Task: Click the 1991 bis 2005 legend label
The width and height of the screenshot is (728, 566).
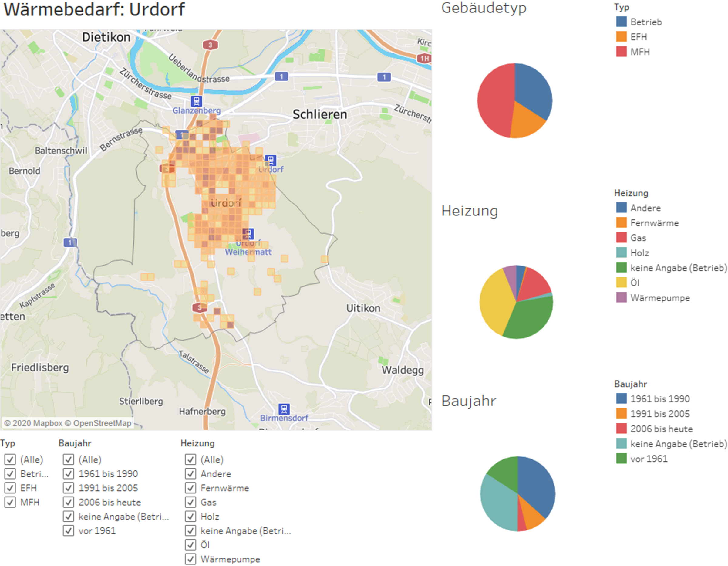Action: click(x=660, y=414)
